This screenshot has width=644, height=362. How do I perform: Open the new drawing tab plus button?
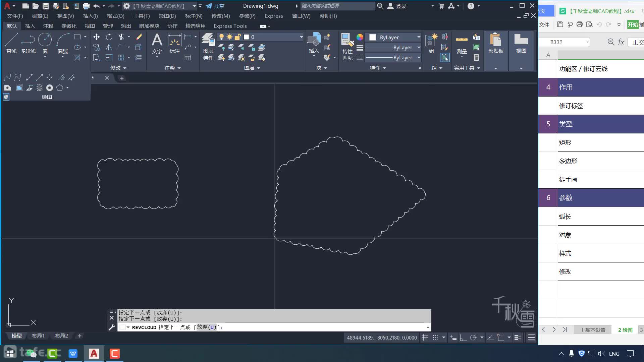[x=122, y=78]
